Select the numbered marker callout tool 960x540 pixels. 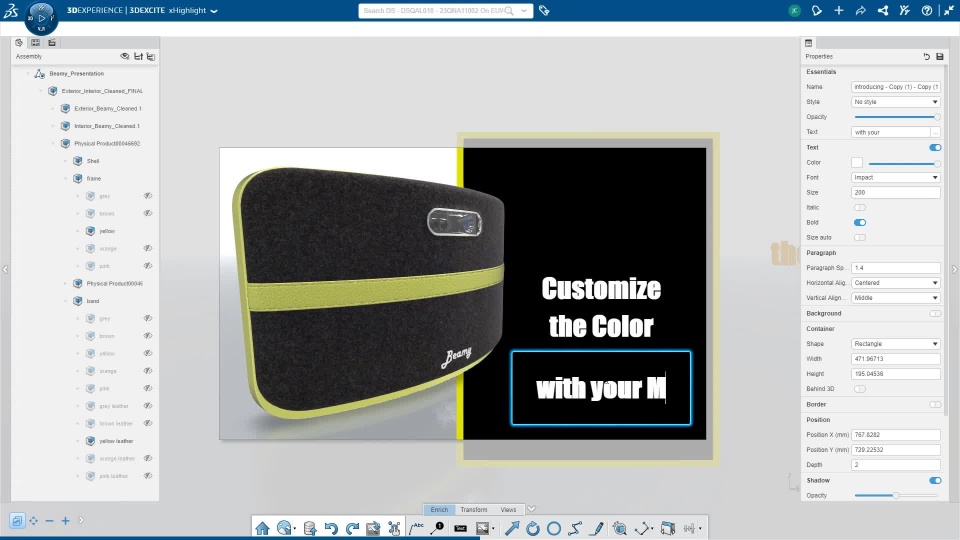pos(437,528)
